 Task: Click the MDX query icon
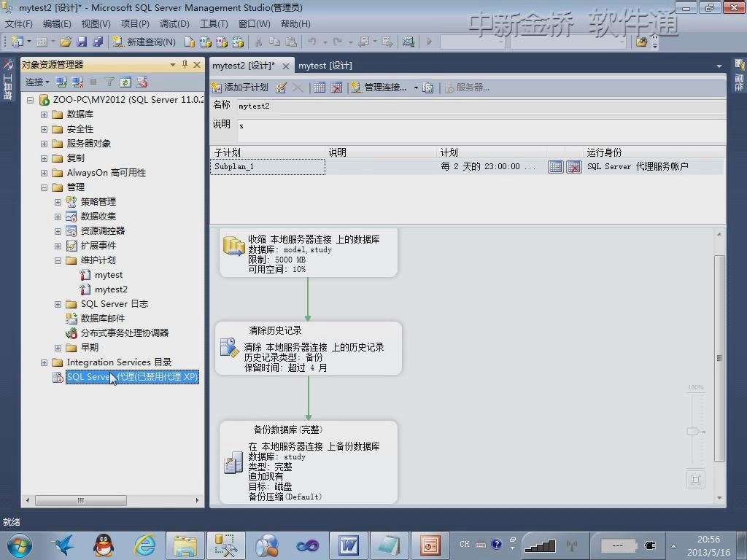pos(205,42)
